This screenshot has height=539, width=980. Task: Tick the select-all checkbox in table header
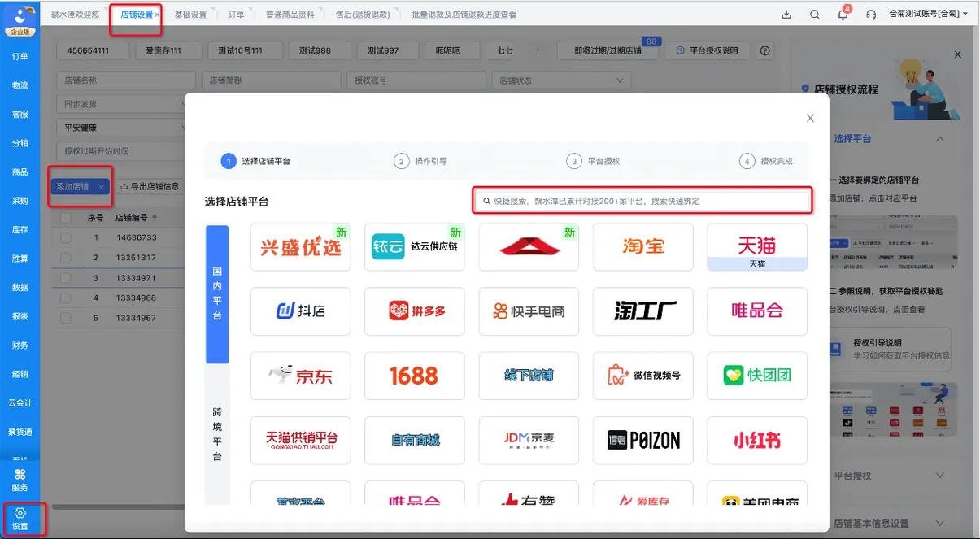(66, 218)
